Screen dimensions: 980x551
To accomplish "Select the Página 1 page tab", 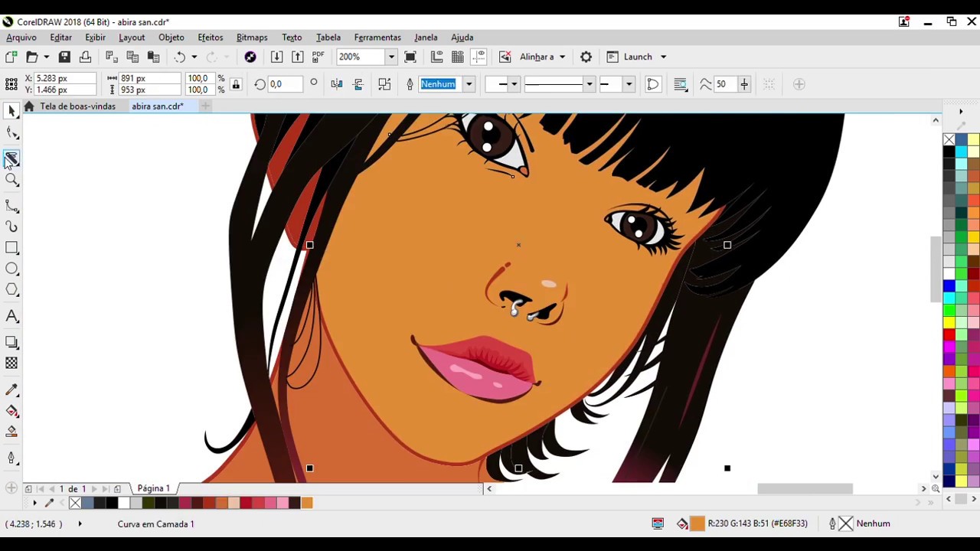I will 153,488.
